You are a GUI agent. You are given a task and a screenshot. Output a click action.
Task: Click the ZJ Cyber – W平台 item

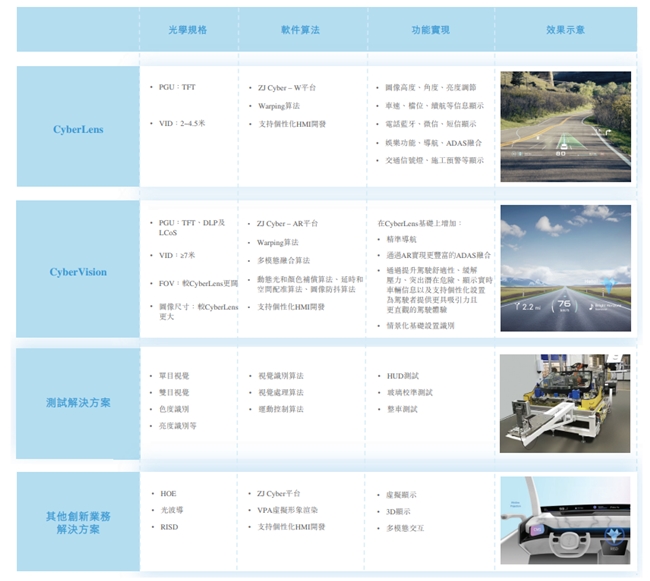point(286,88)
